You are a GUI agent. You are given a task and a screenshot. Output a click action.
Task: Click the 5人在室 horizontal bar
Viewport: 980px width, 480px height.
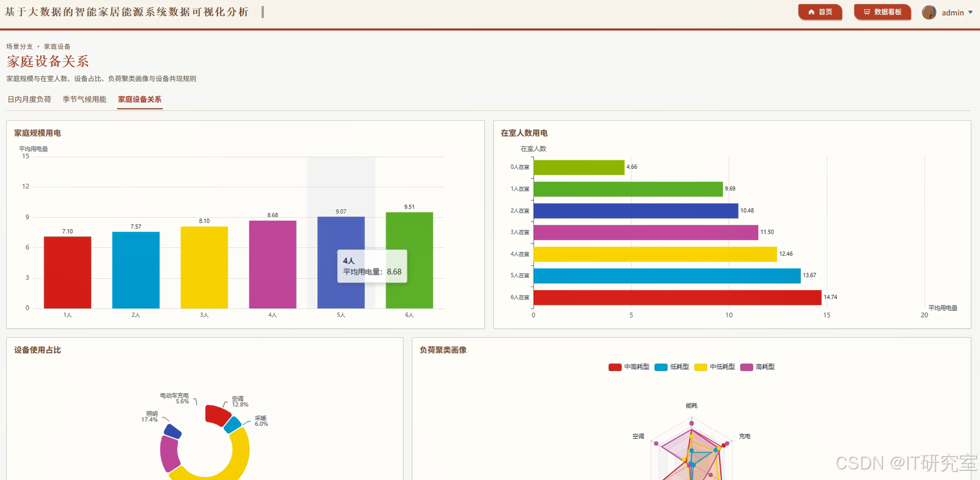pos(667,276)
